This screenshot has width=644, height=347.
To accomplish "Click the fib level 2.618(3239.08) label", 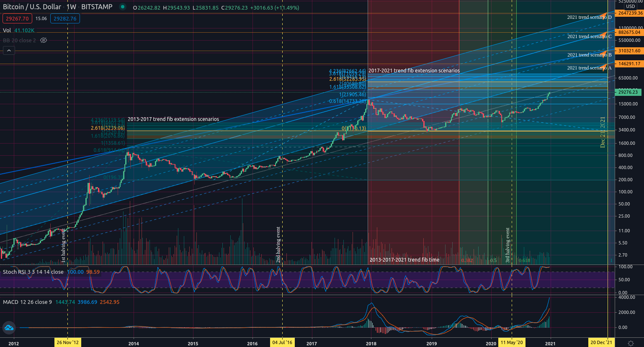I will [108, 128].
